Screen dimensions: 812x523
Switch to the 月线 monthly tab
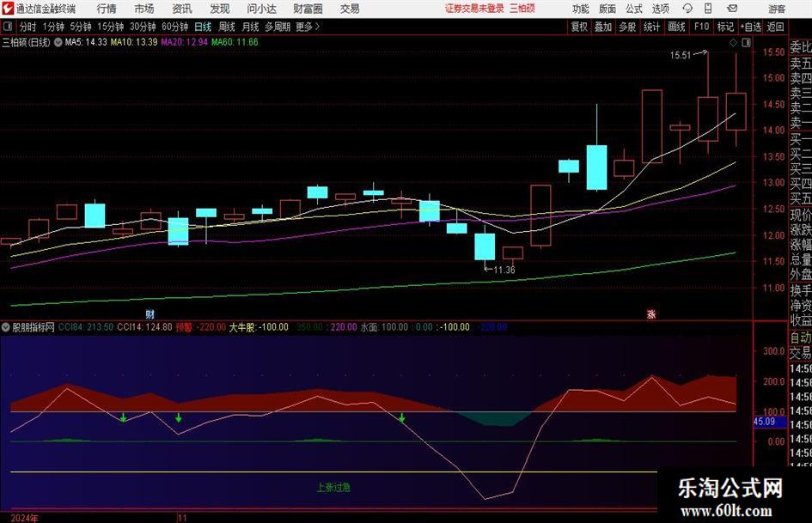coord(251,27)
